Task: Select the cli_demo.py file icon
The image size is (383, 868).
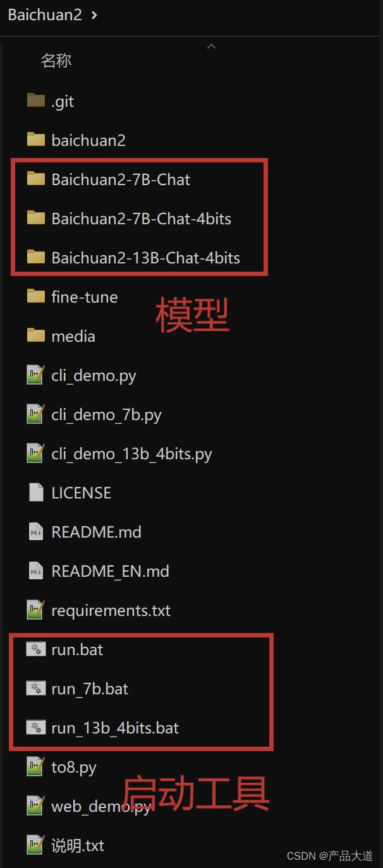Action: (35, 375)
